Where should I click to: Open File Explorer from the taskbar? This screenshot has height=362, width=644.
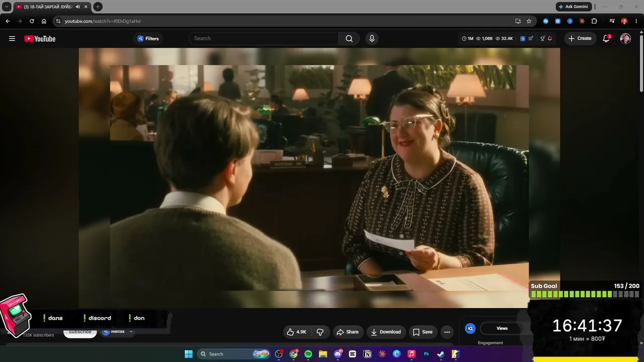(323, 354)
